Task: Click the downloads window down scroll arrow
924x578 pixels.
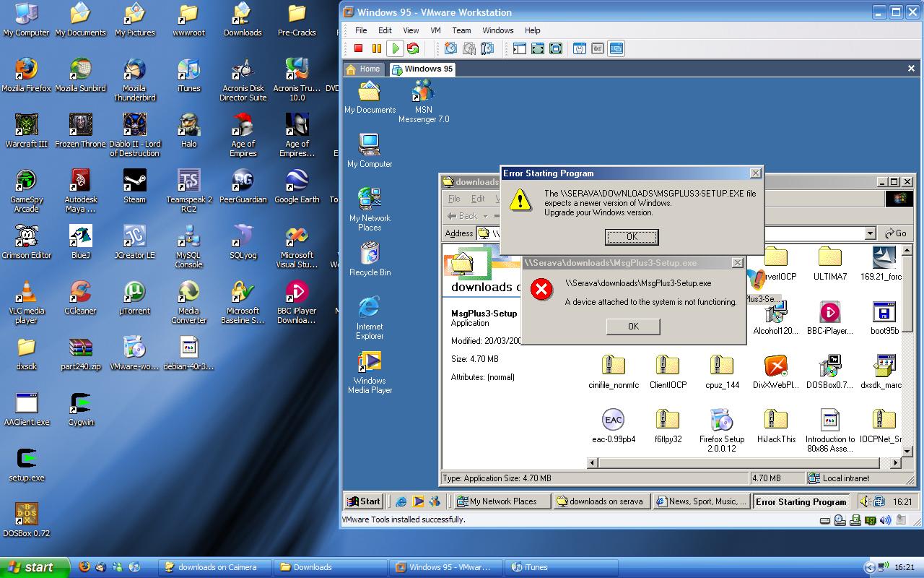Action: (907, 451)
